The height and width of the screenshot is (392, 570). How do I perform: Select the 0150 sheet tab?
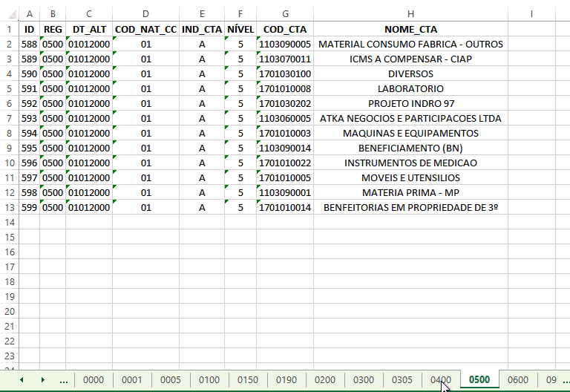248,380
